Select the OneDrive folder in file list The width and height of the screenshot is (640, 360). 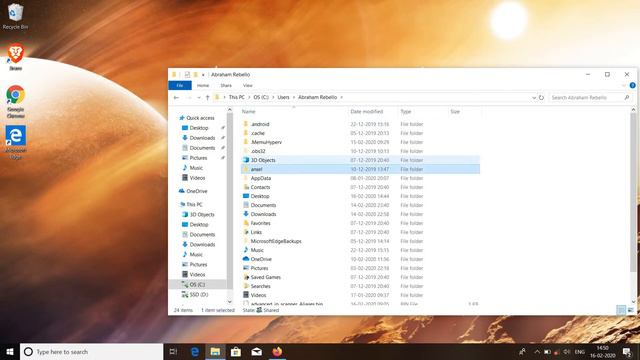click(360, 259)
